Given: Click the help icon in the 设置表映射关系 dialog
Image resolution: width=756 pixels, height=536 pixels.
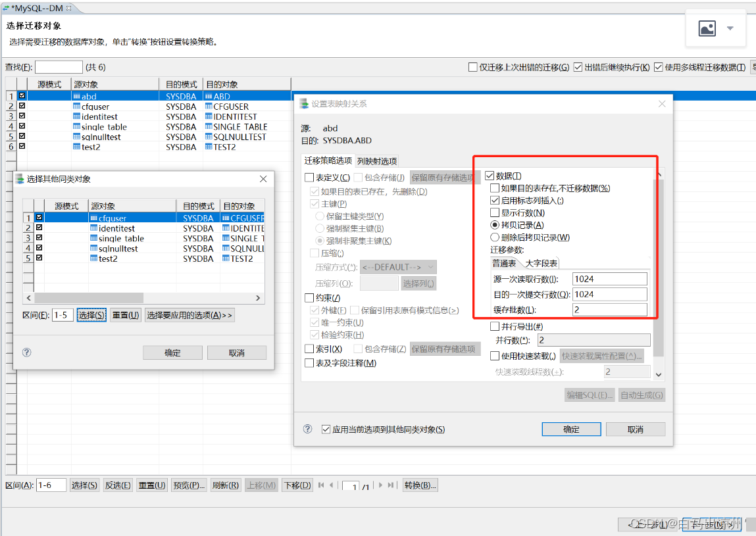Looking at the screenshot, I should 307,428.
